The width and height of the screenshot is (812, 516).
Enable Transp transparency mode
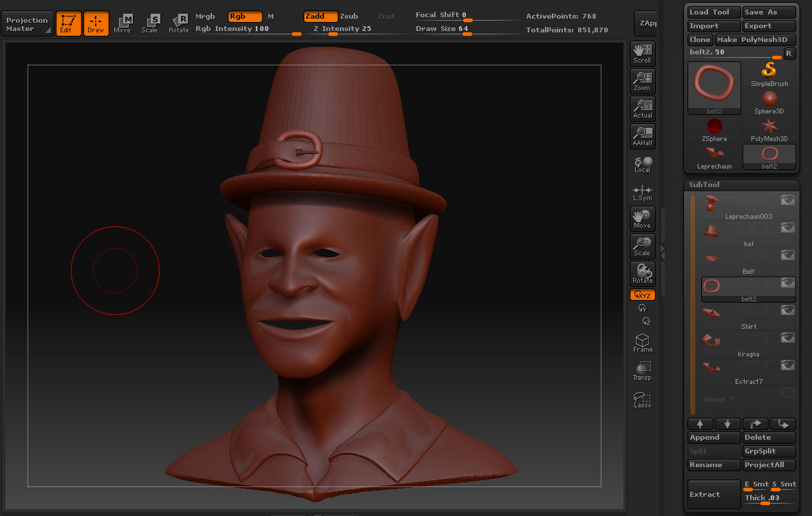642,370
